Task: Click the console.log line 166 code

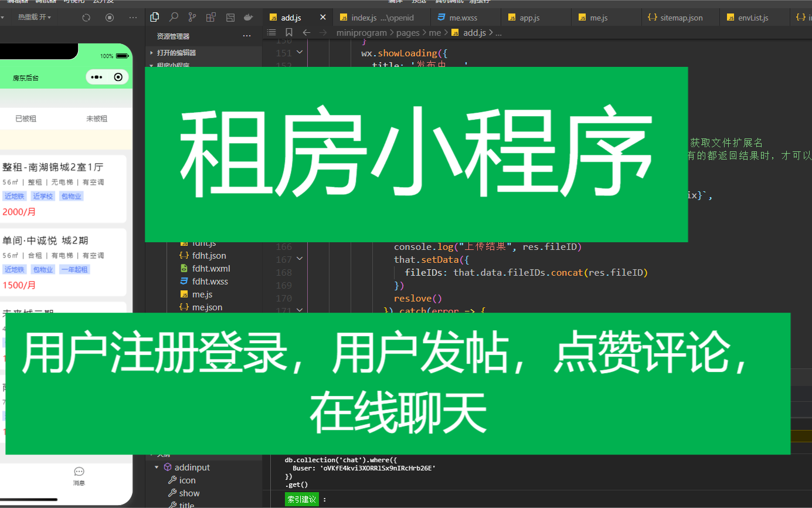Action: (x=487, y=247)
